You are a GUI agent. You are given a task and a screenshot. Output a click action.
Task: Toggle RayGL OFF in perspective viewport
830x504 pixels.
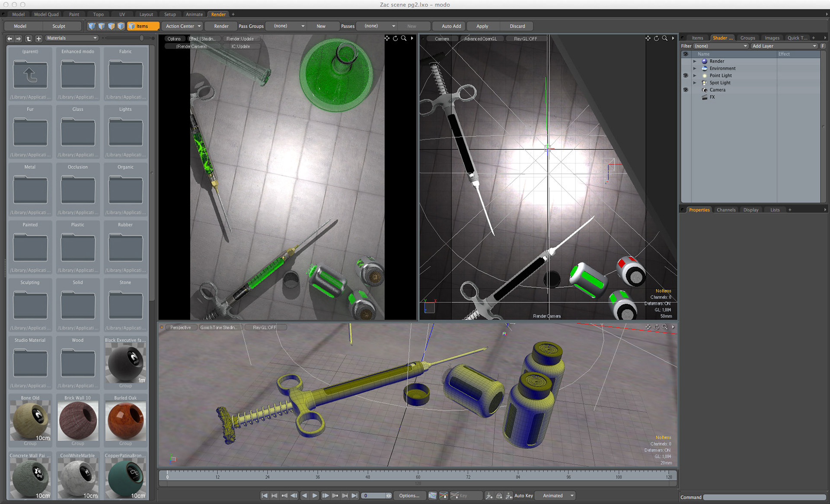[x=265, y=327]
